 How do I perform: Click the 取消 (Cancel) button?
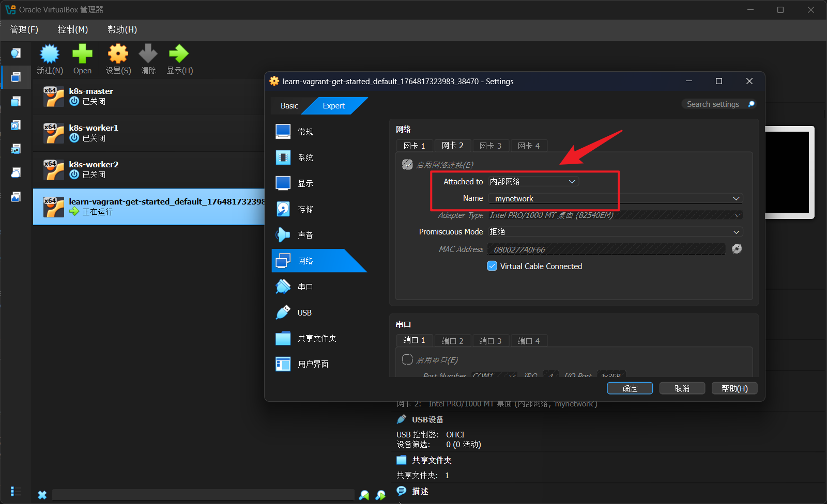682,388
